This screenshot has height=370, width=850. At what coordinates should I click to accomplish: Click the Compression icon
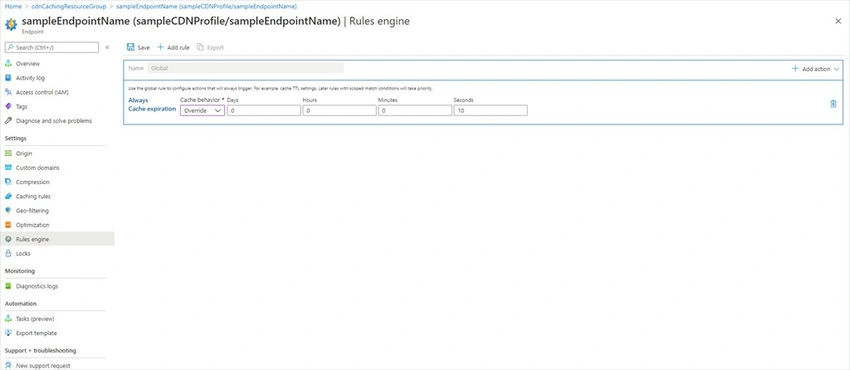point(8,182)
